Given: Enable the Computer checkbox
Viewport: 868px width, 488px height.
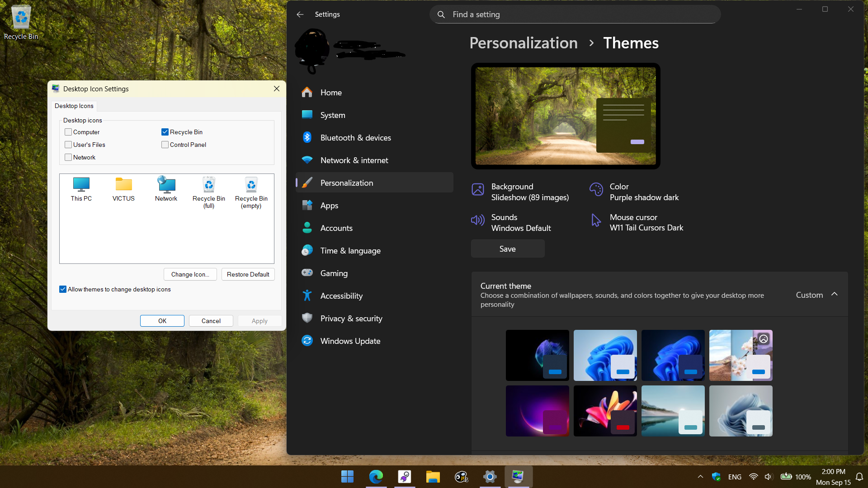Looking at the screenshot, I should 68,132.
